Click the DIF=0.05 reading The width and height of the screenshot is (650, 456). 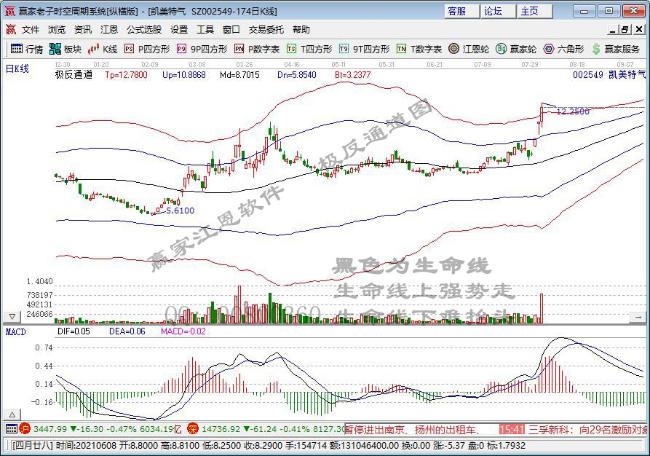coord(73,332)
